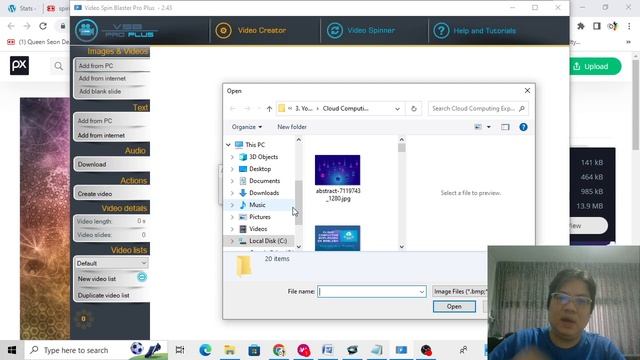Expand the Downloads tree node

click(x=232, y=193)
